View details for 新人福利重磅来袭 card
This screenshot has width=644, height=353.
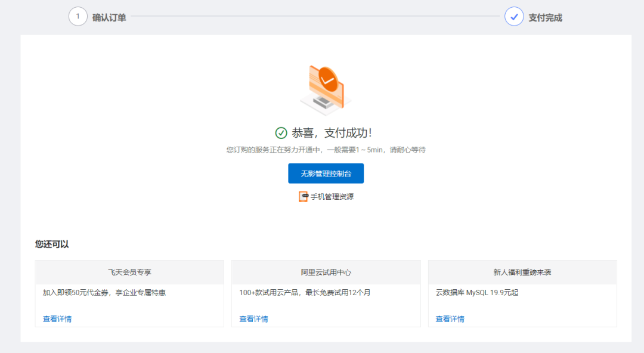pyautogui.click(x=450, y=319)
